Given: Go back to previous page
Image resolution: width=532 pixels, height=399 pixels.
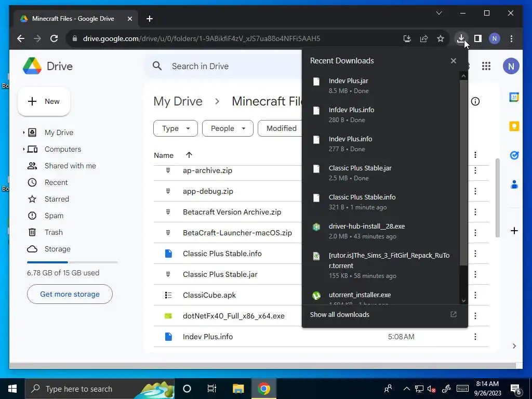Looking at the screenshot, I should [21, 38].
